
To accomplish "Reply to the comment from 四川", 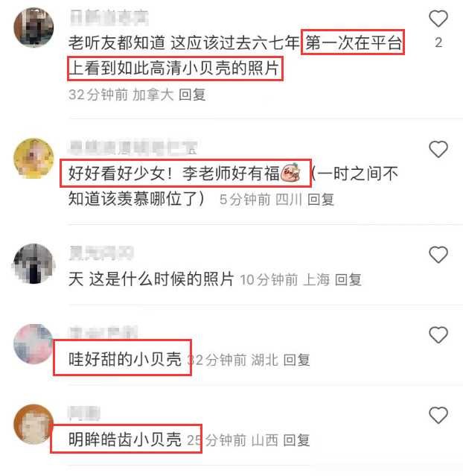I will (x=321, y=200).
